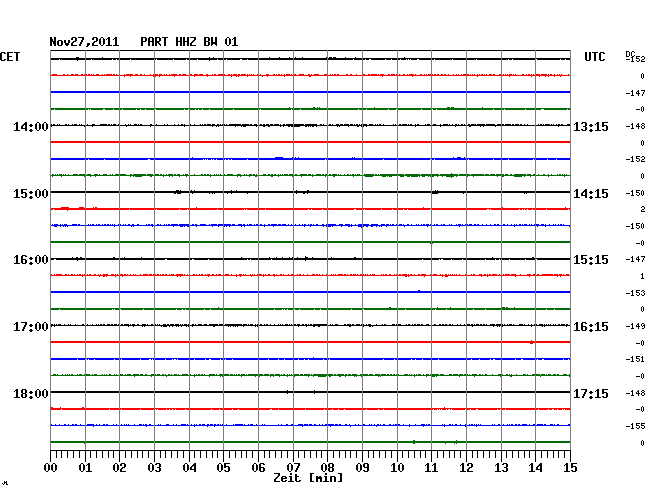This screenshot has height=494, width=650.
Task: Click the 15:00 CET time label
Action: 31,193
